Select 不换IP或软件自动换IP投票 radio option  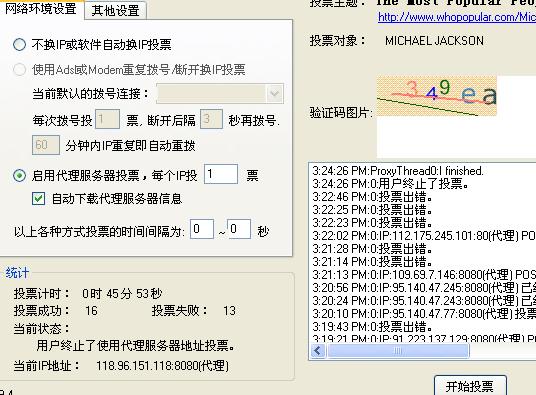coord(19,44)
